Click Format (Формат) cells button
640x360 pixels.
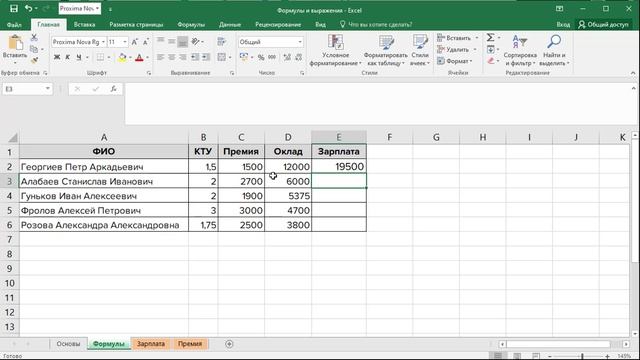coord(454,61)
